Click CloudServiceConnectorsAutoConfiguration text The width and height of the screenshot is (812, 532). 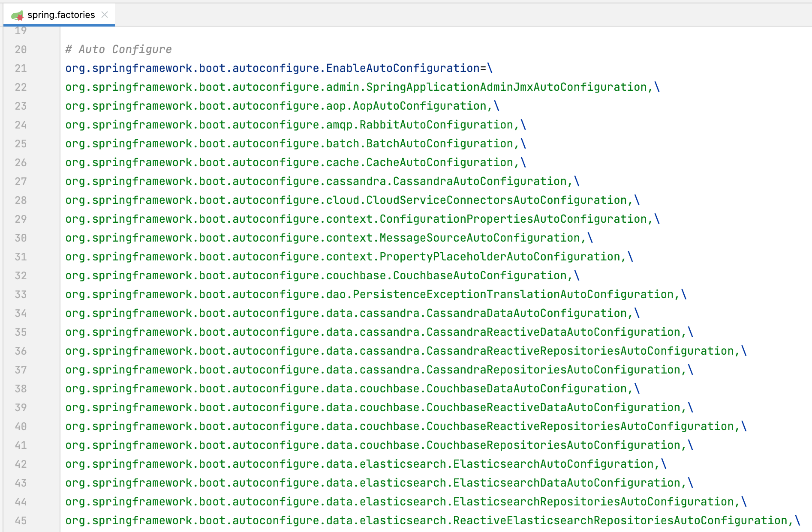pyautogui.click(x=496, y=200)
